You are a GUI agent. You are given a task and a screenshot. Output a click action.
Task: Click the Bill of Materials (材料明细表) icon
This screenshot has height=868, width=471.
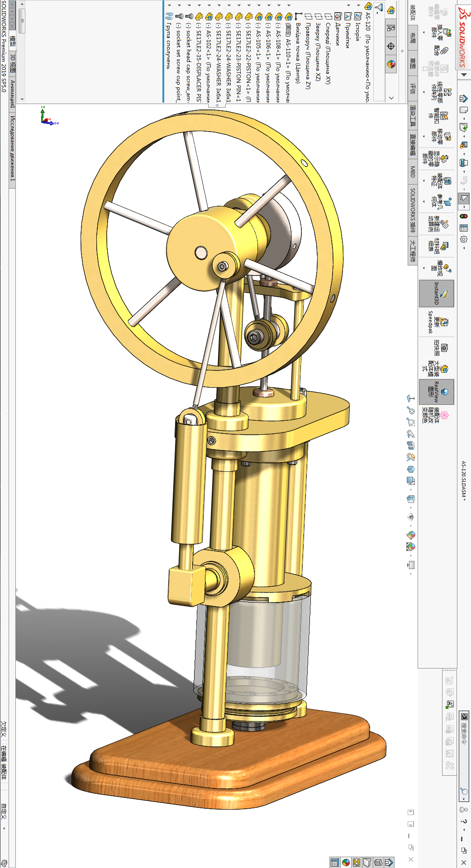[444, 246]
